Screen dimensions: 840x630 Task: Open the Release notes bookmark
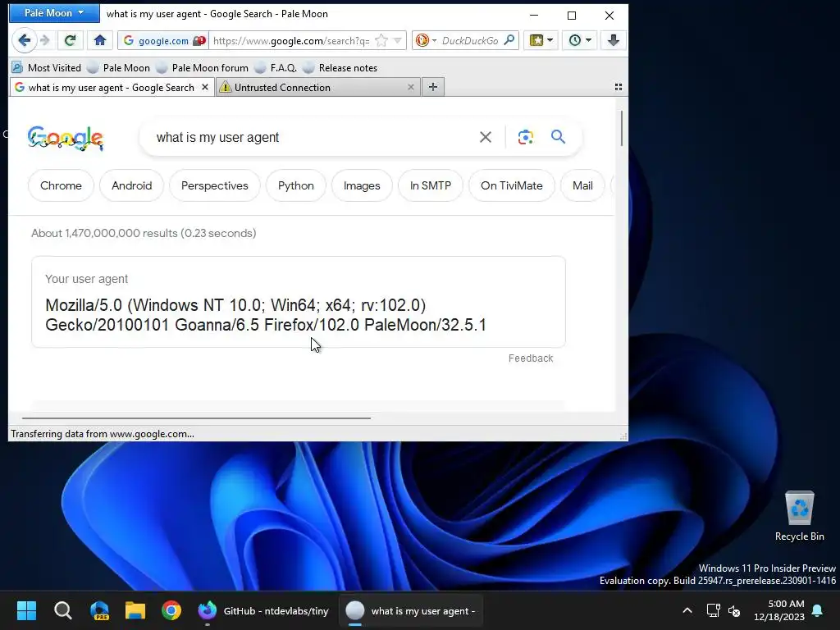click(340, 68)
